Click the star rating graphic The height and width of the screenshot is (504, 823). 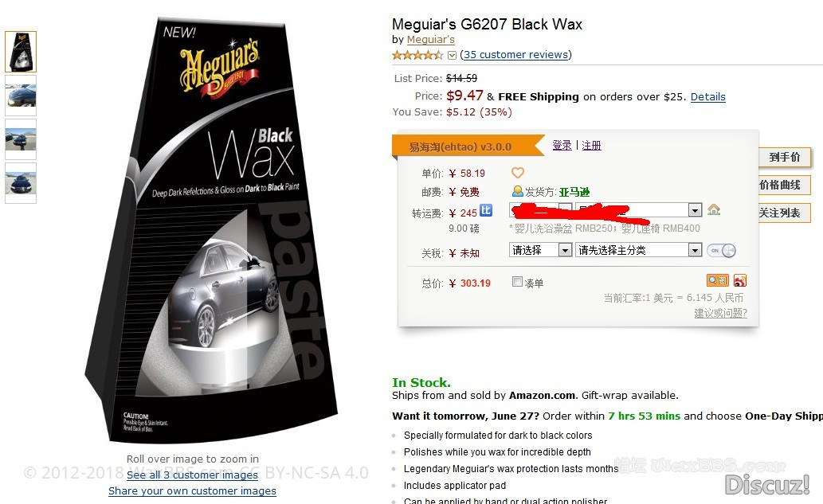[417, 55]
